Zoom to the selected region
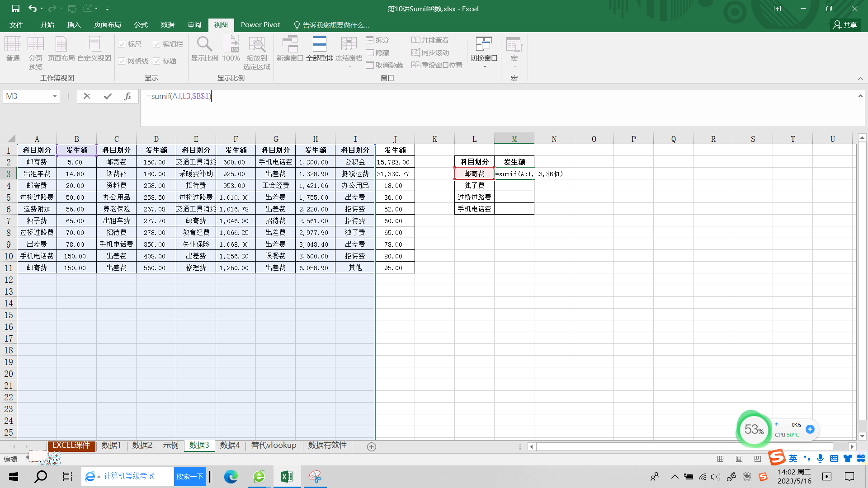 [x=257, y=53]
